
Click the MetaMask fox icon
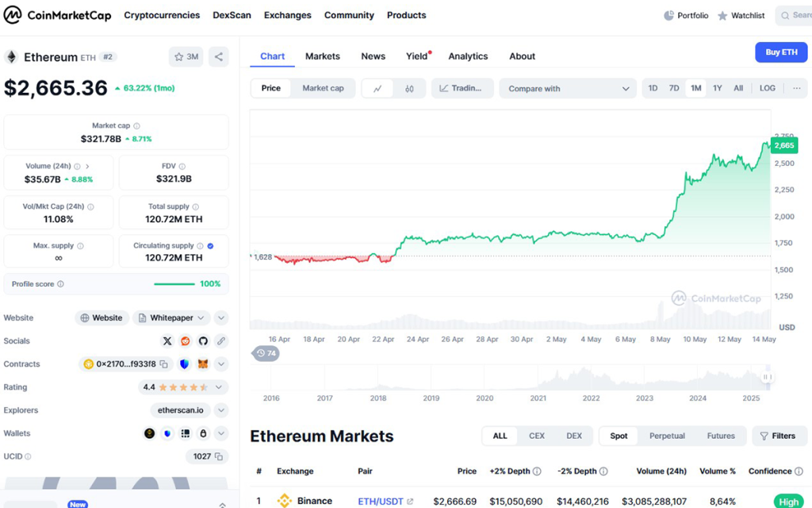(202, 364)
